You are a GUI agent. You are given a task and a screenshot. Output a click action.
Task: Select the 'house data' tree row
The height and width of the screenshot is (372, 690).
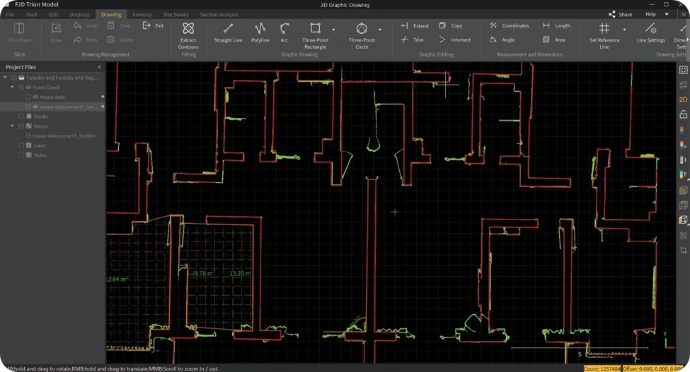pos(53,97)
